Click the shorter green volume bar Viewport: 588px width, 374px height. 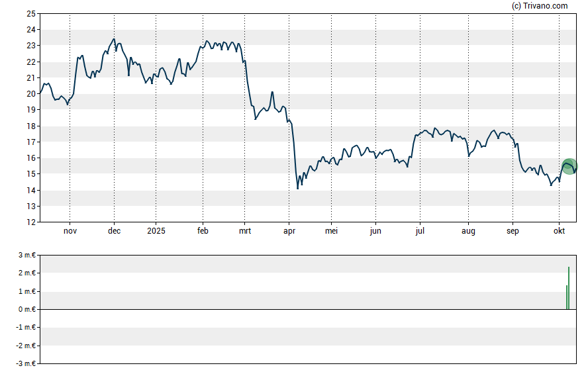(567, 297)
